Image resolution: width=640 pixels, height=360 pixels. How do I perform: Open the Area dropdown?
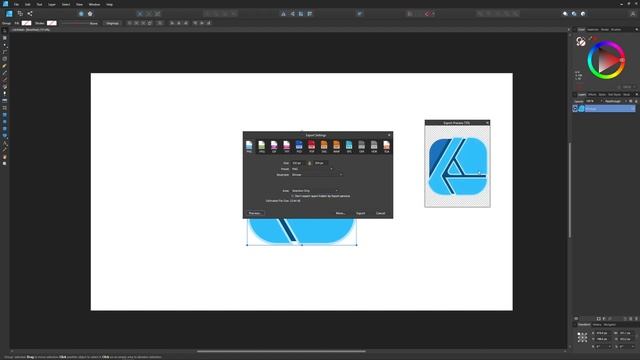point(315,191)
